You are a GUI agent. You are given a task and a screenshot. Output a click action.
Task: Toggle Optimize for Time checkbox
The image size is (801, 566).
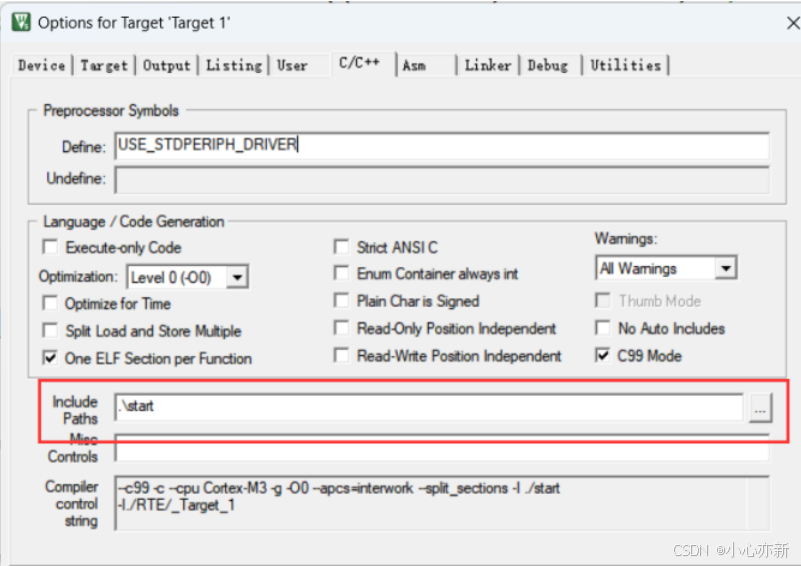pyautogui.click(x=50, y=303)
